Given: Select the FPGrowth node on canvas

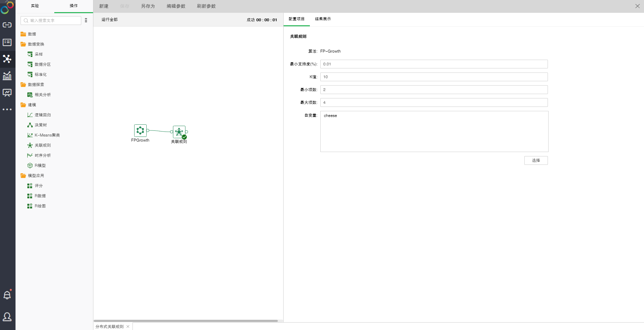Looking at the screenshot, I should (x=140, y=130).
